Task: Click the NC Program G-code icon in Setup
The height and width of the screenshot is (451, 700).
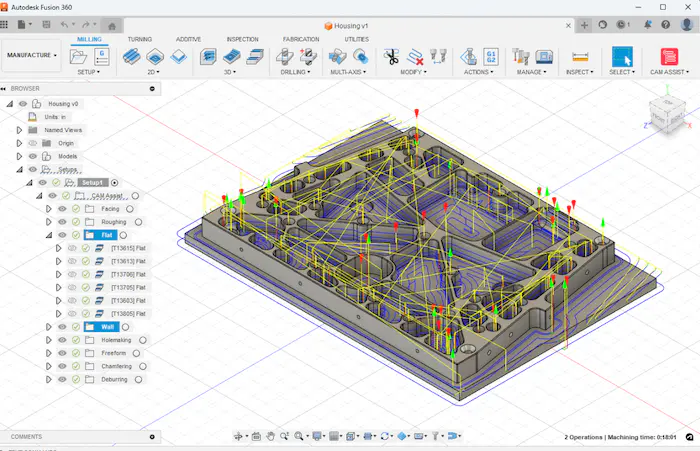Action: [102, 57]
